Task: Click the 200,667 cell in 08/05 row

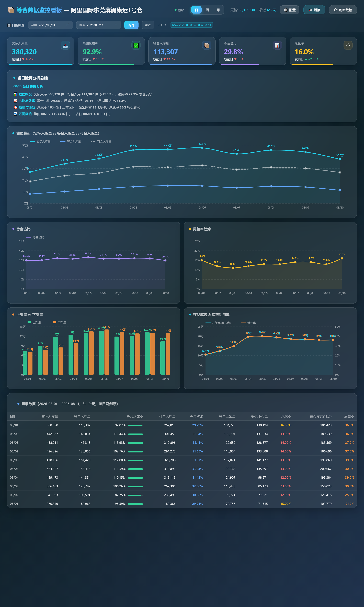Action: (326, 469)
